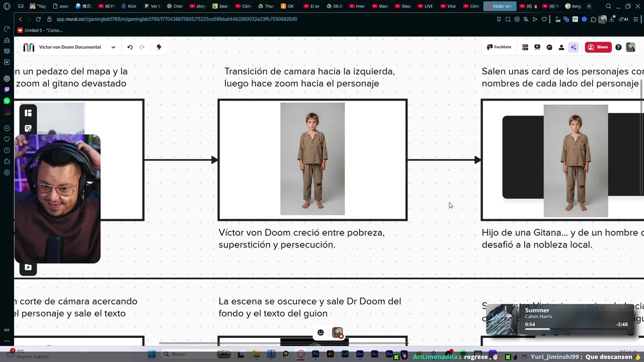Click the red Share button

tap(598, 47)
